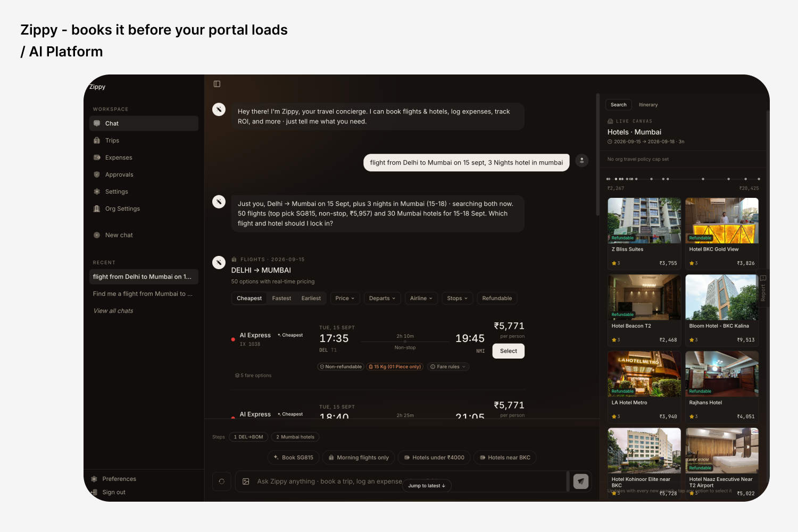Image resolution: width=798 pixels, height=532 pixels.
Task: Expand 5 fare options
Action: click(253, 376)
